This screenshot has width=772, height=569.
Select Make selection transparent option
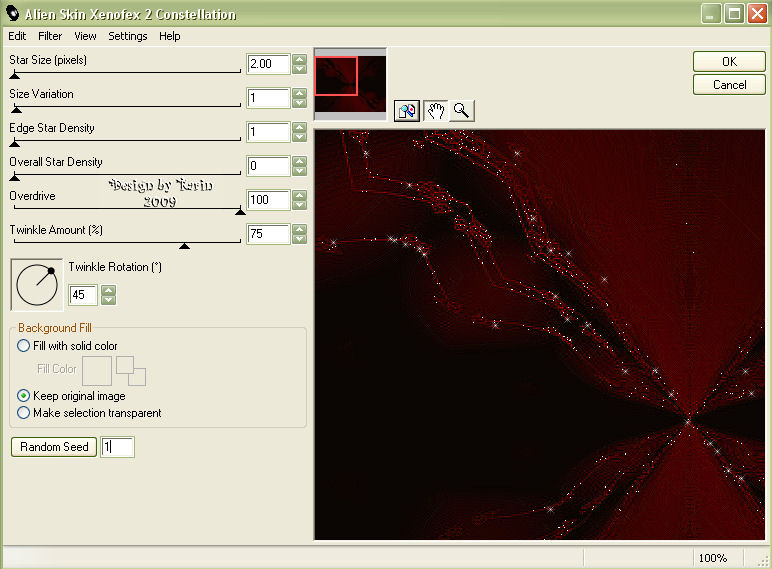coord(23,412)
